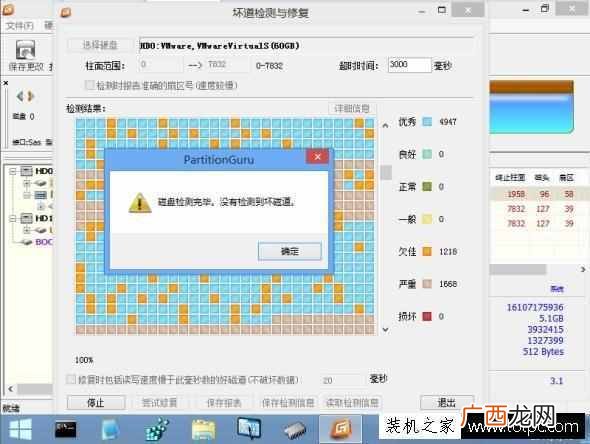
Task: Click the 100% progress label
Action: [x=84, y=360]
